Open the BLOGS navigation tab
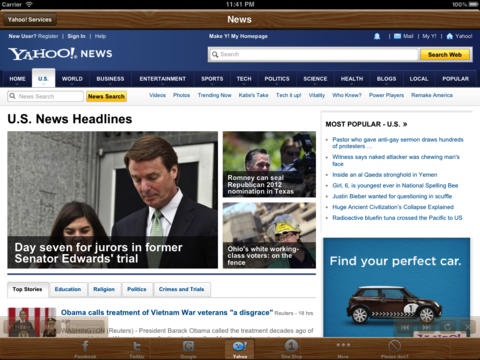The height and width of the screenshot is (360, 480). click(x=386, y=79)
